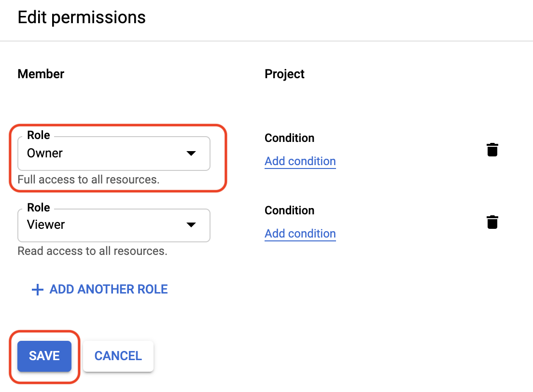This screenshot has width=533, height=392.
Task: Click the Member column label
Action: click(41, 74)
